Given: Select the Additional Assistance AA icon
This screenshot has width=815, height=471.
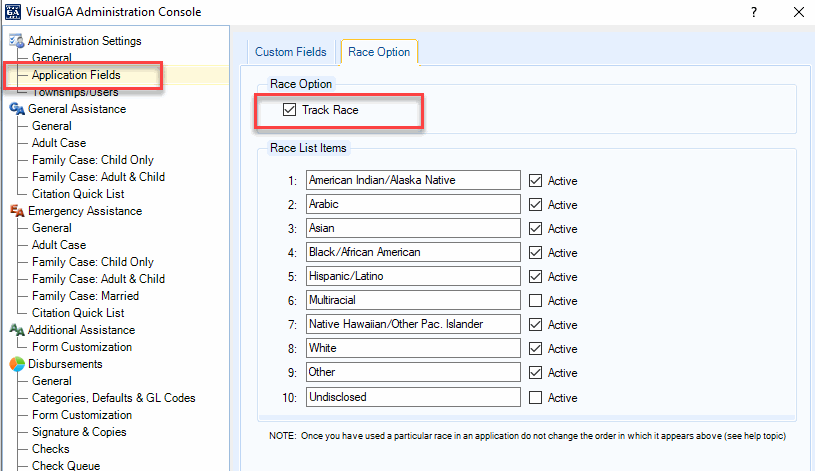Looking at the screenshot, I should (x=17, y=330).
